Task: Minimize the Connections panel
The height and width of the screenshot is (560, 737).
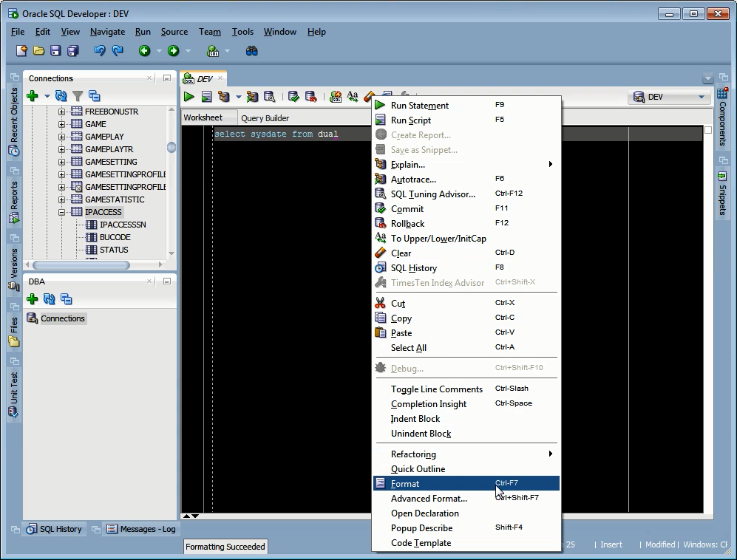Action: tap(167, 78)
